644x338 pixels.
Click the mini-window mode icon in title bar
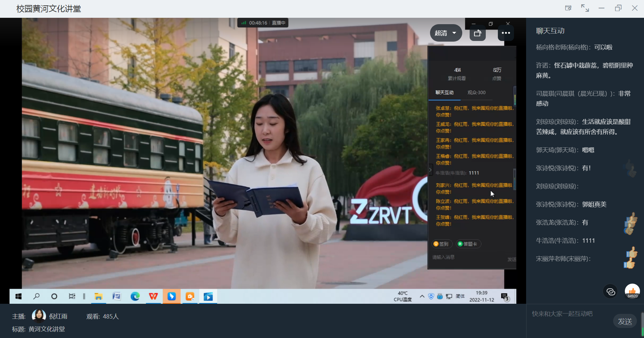pos(568,8)
